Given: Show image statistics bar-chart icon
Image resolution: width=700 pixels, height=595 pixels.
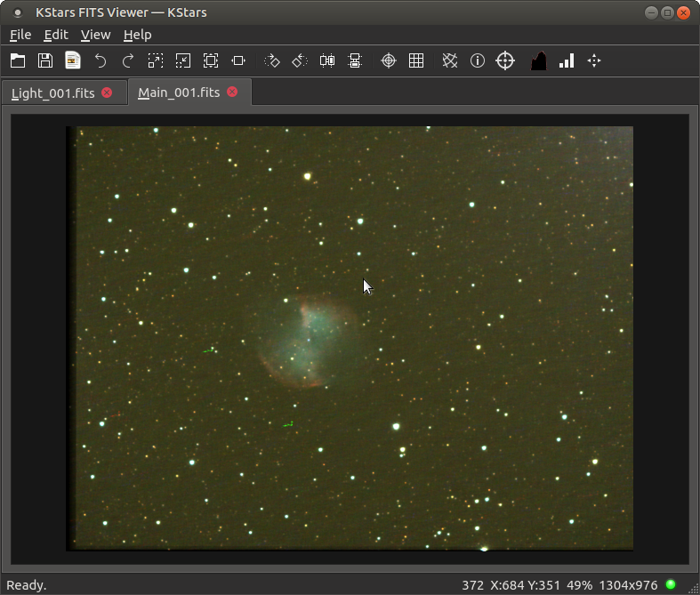Looking at the screenshot, I should 567,60.
